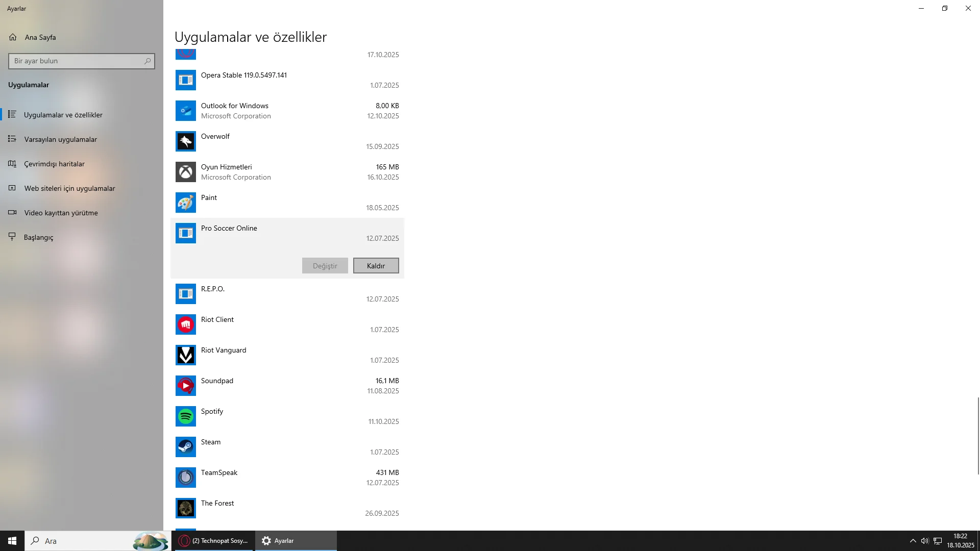Go to Çevrimdışı haritalar page

click(54, 164)
